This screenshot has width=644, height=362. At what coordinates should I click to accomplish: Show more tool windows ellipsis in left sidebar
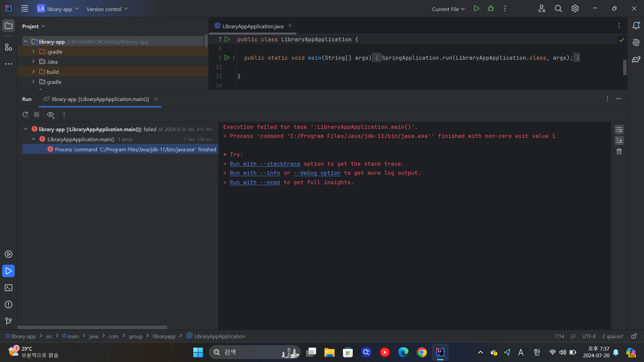(8, 64)
